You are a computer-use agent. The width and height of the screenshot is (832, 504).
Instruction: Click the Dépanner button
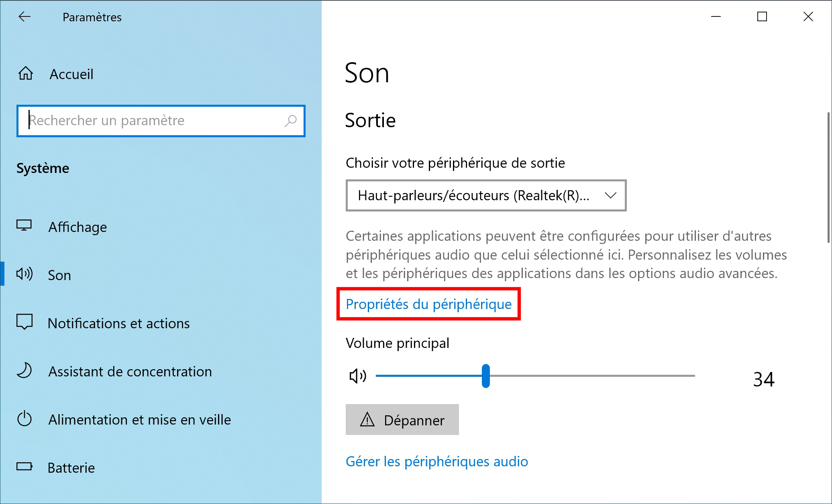[x=402, y=420]
